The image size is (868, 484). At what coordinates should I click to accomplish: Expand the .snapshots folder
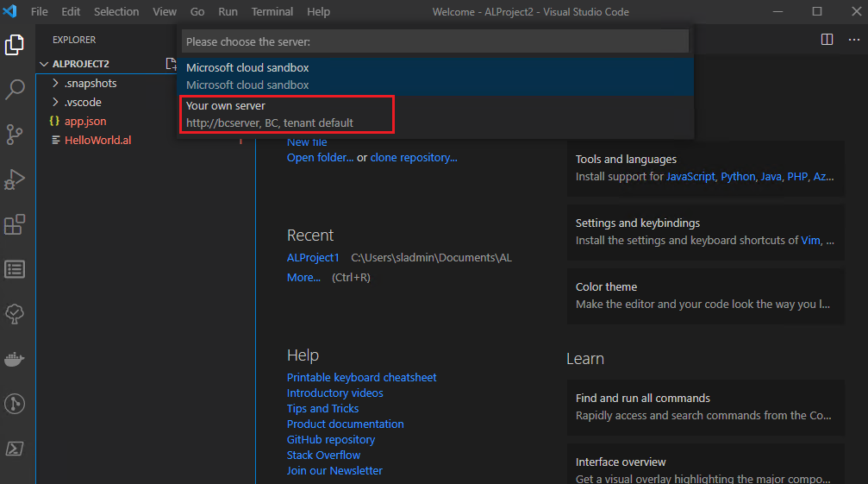coord(55,83)
